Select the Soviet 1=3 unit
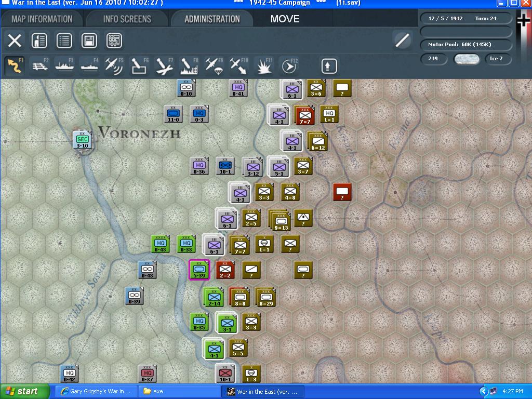The width and height of the screenshot is (532, 399). pos(251,374)
